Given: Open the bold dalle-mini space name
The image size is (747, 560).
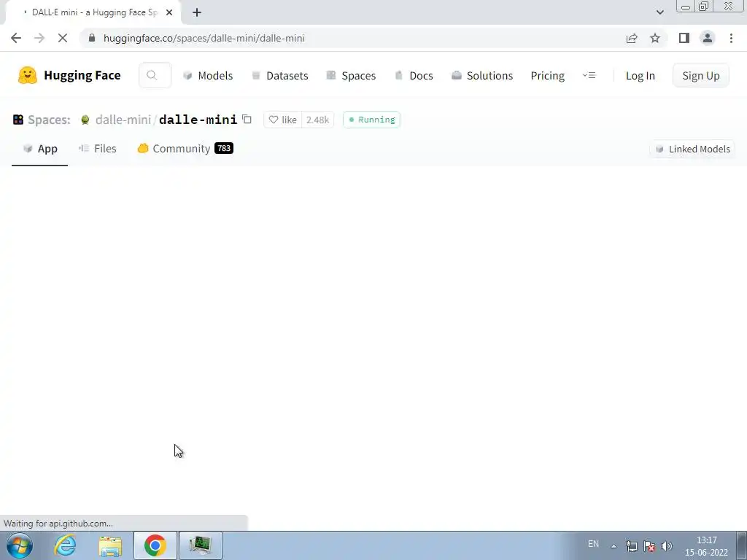Looking at the screenshot, I should click(x=198, y=120).
